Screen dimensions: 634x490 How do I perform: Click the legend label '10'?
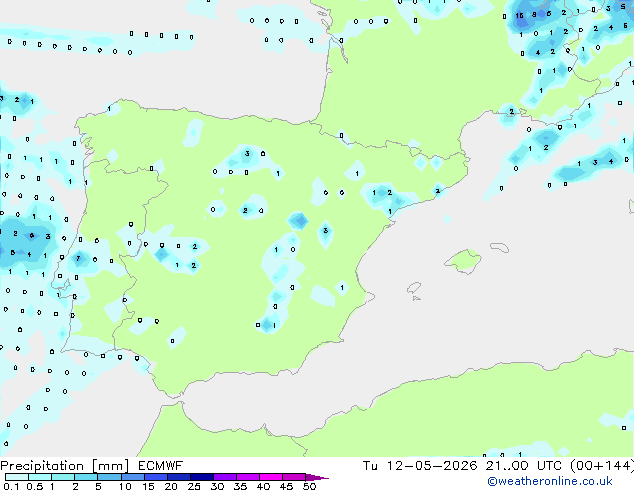(x=125, y=486)
